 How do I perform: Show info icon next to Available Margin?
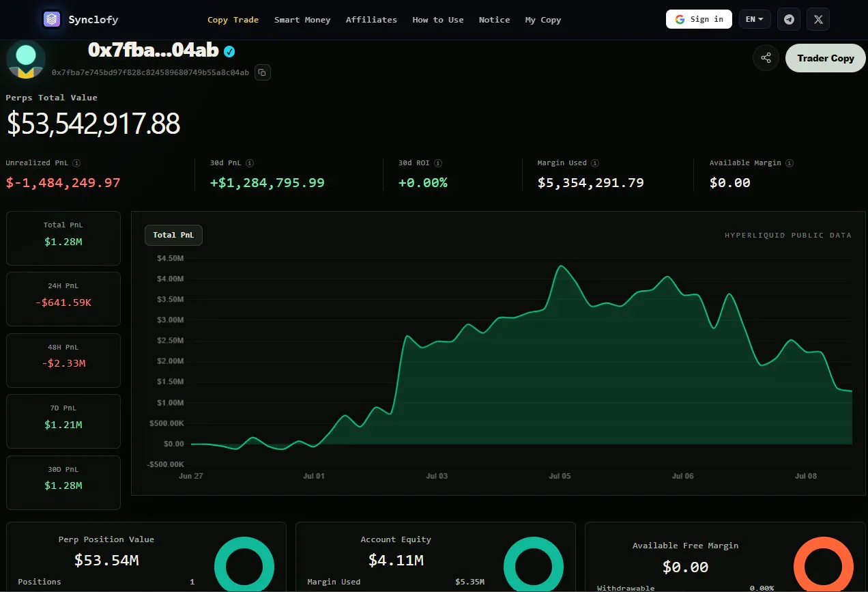tap(790, 163)
